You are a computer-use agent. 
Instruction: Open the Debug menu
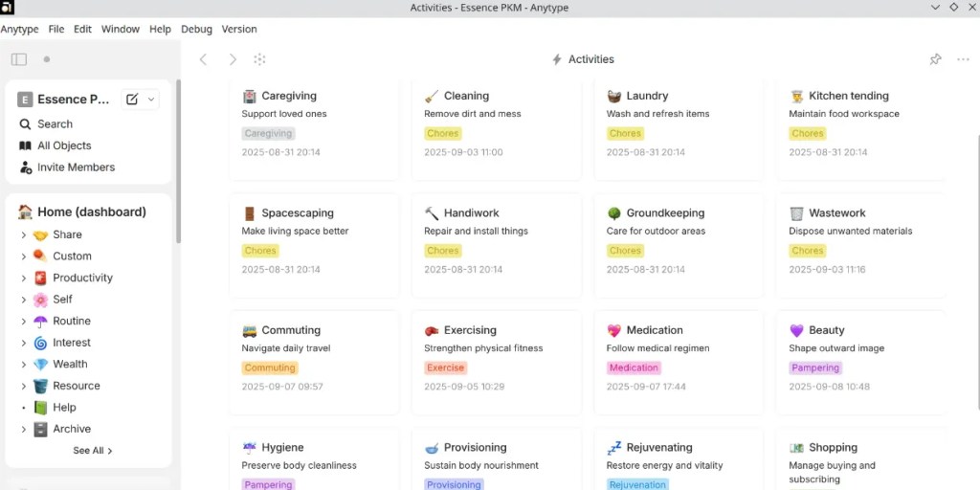click(196, 29)
